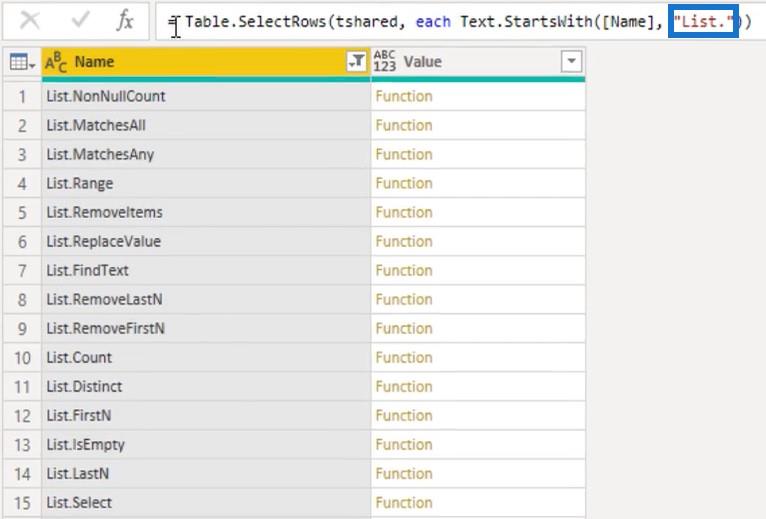Confirm the formula with checkmark icon
Viewport: 766px width, 519px height.
tap(80, 20)
